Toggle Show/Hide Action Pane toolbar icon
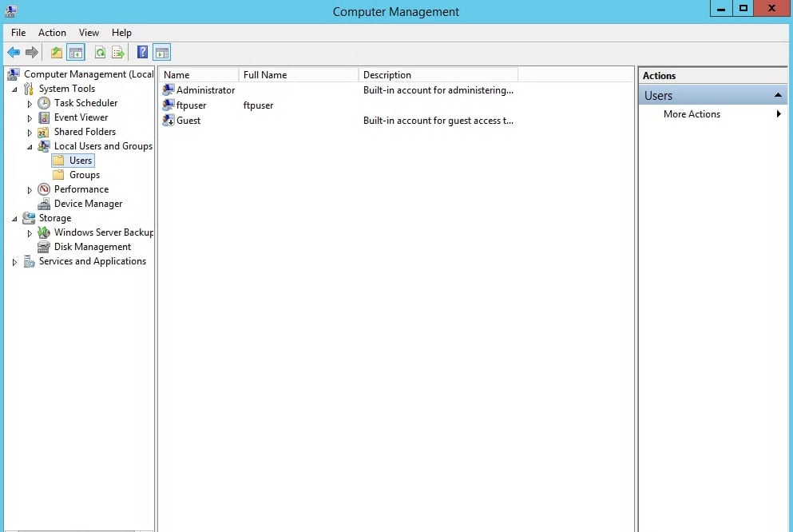793x532 pixels. [162, 52]
